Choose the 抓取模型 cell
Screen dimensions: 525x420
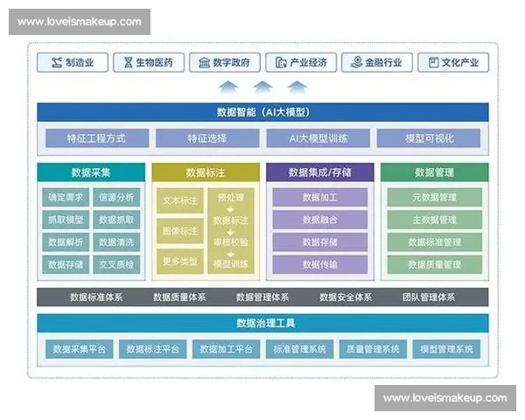tap(66, 220)
